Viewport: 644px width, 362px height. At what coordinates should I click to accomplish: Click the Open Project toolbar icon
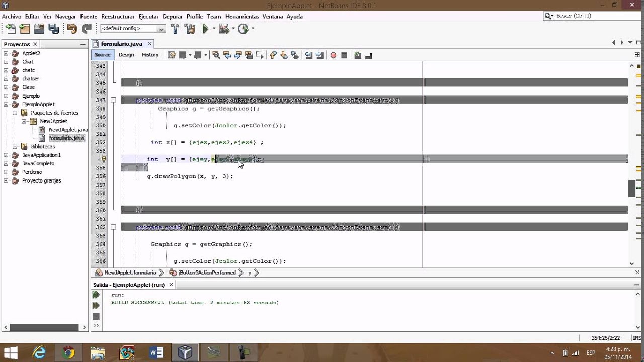pos(39,29)
